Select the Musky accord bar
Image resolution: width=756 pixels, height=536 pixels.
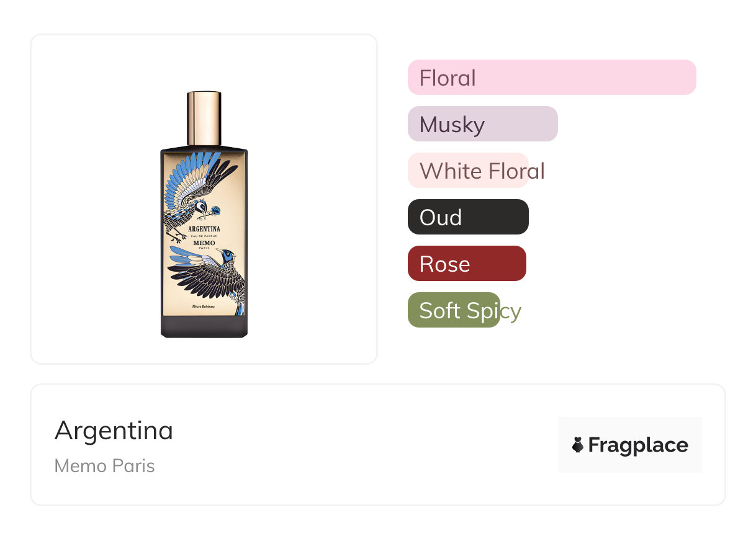pyautogui.click(x=482, y=124)
